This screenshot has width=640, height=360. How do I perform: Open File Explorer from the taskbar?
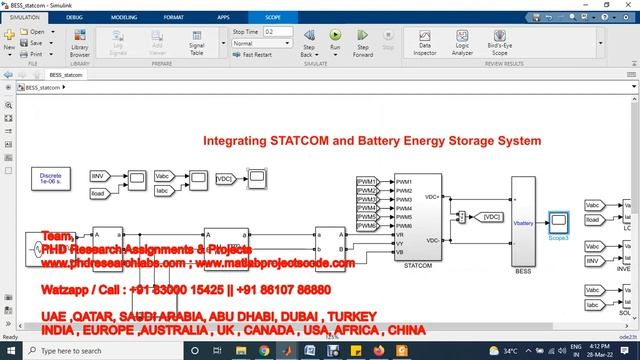[241, 351]
